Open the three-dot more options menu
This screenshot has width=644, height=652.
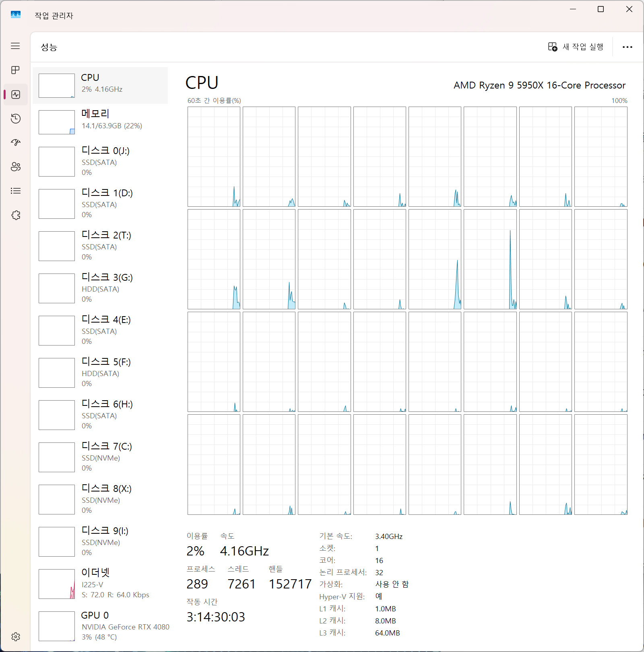pyautogui.click(x=627, y=47)
